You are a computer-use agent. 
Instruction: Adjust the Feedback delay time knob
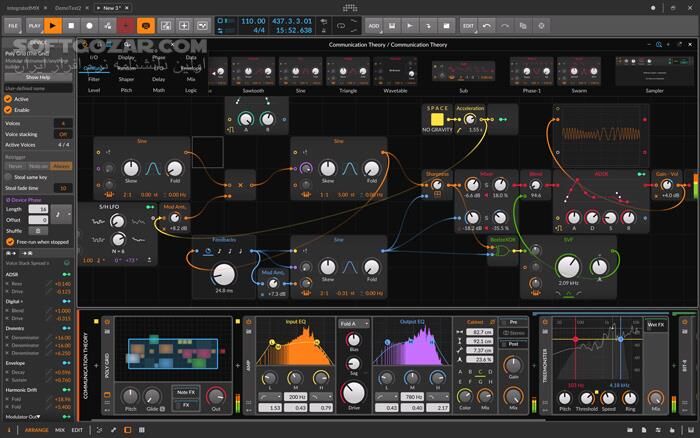pyautogui.click(x=224, y=274)
